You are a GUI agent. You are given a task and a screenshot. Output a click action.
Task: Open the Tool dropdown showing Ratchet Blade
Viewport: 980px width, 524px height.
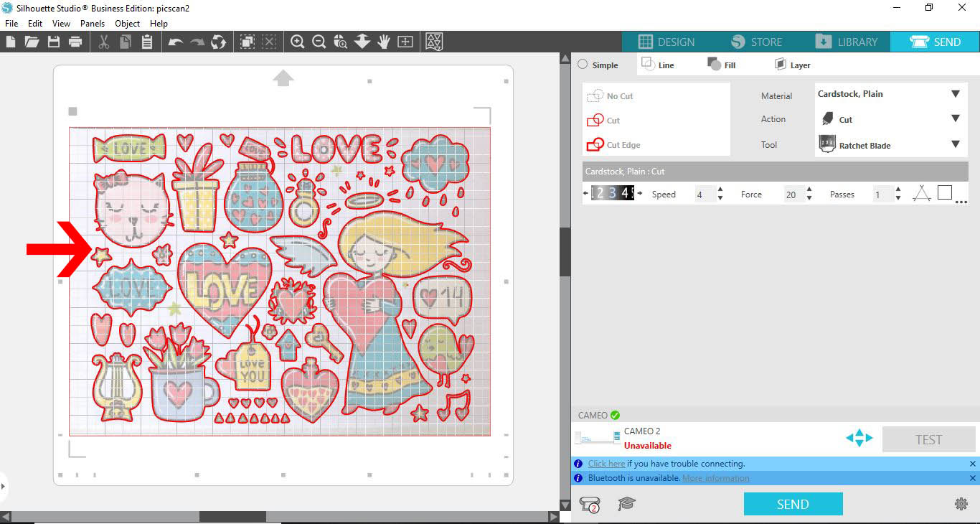[x=955, y=145]
